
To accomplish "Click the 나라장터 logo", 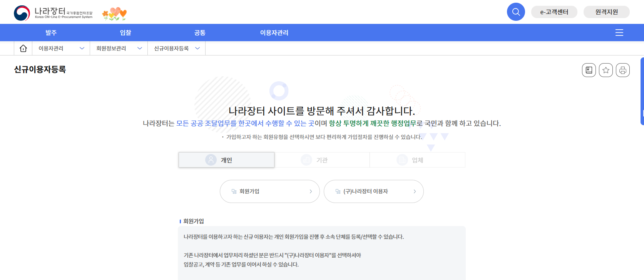I will [x=53, y=13].
